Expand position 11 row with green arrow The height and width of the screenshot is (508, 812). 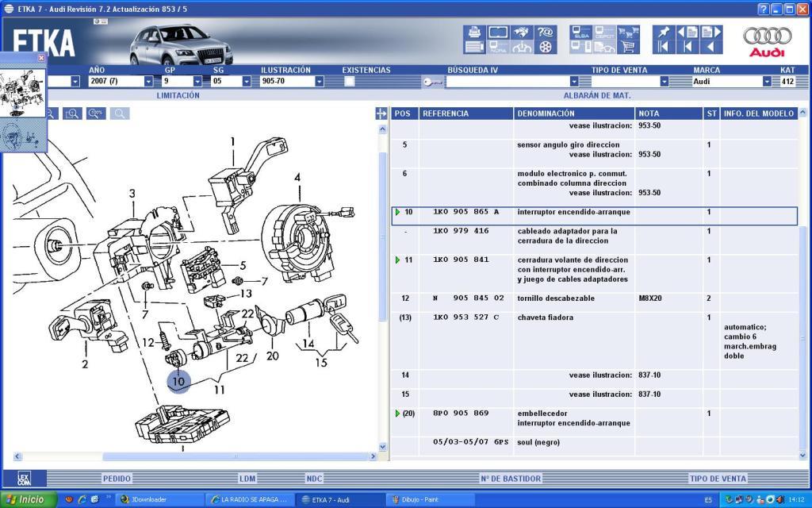398,260
